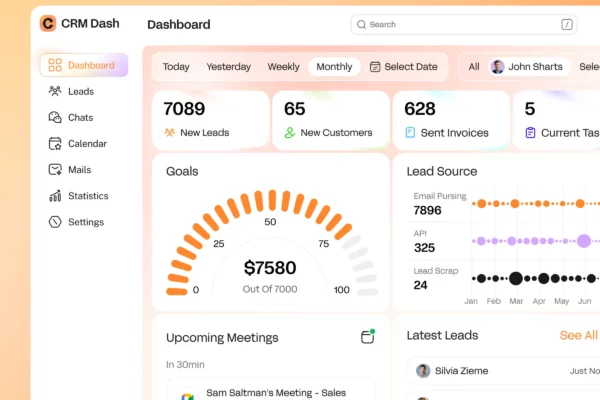
Task: Select the All users filter
Action: [474, 67]
